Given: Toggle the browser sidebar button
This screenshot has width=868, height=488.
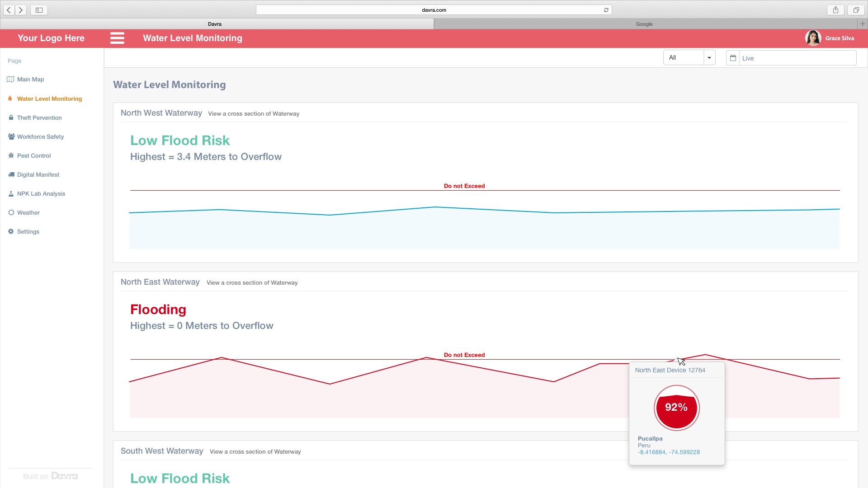Looking at the screenshot, I should click(x=39, y=10).
